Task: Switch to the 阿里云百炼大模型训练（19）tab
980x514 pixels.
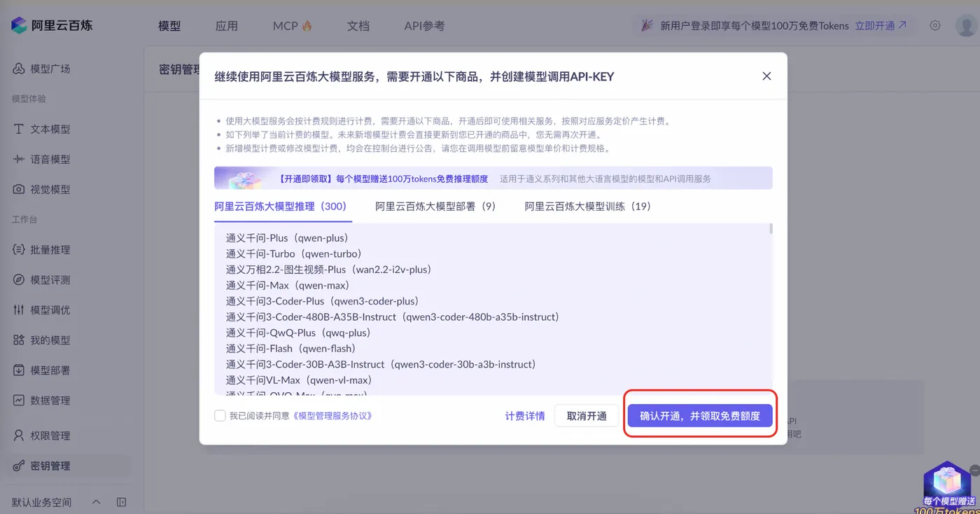Action: click(x=588, y=206)
